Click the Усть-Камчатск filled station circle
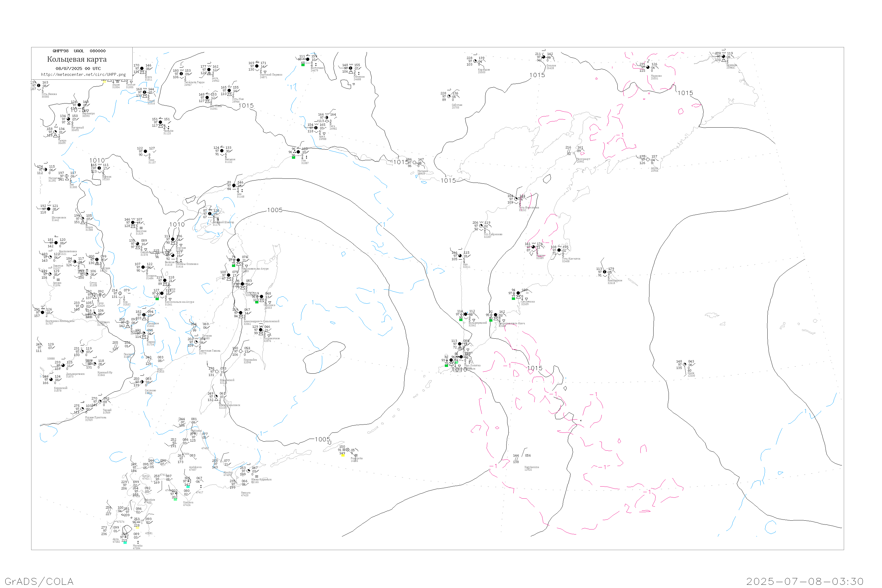Viewport: 882px width, 588px height. pyautogui.click(x=559, y=250)
